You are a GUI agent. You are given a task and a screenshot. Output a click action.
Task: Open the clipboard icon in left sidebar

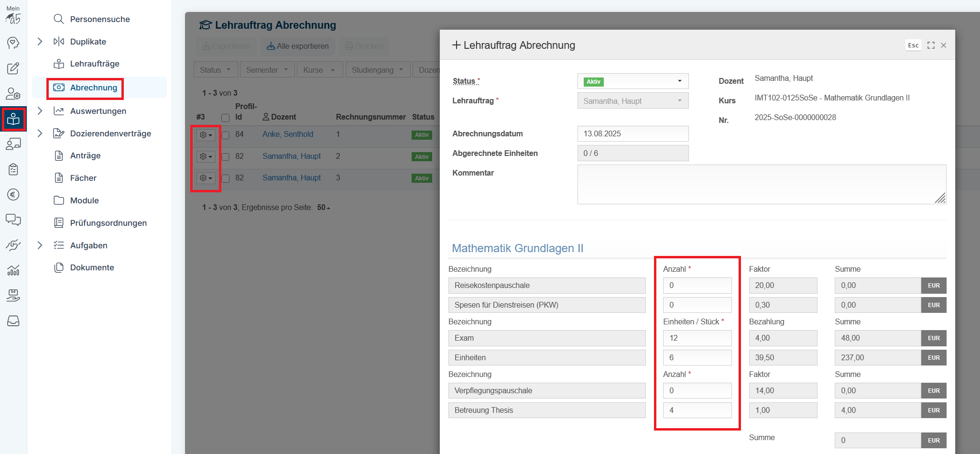click(x=13, y=169)
